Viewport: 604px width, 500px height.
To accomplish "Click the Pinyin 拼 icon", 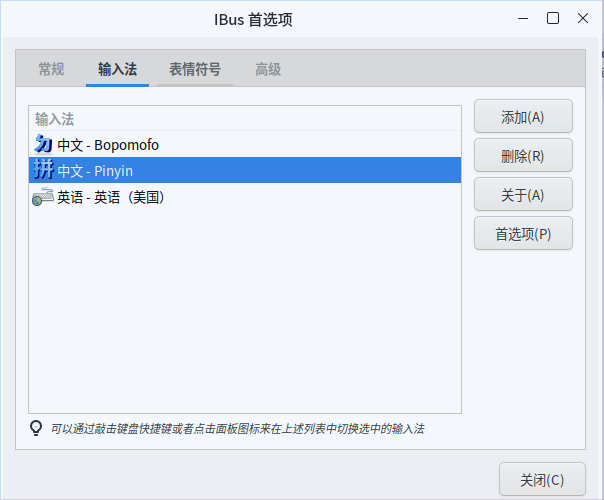I will 43,170.
